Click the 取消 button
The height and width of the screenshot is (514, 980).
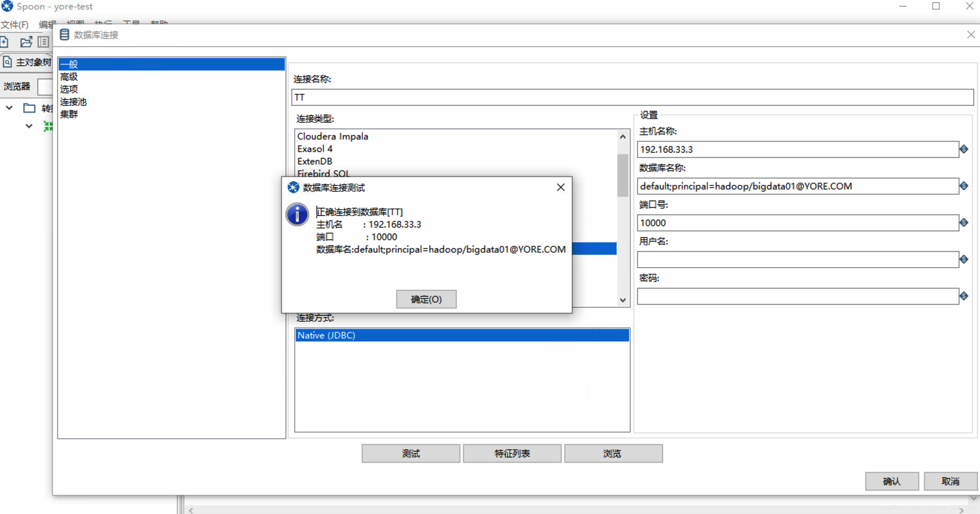[x=950, y=481]
